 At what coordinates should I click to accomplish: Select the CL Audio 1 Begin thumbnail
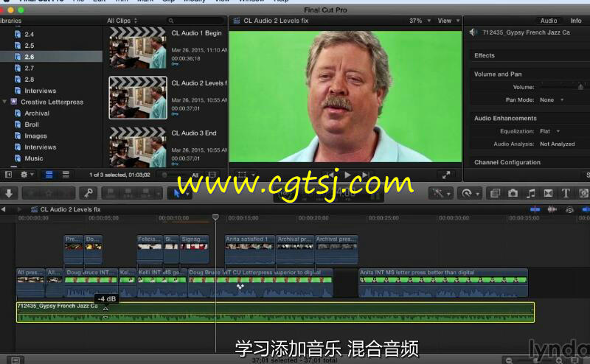pos(138,48)
